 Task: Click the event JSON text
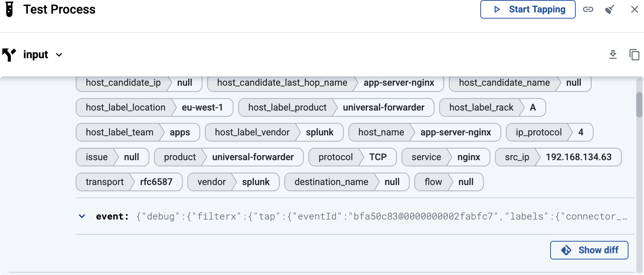(x=382, y=216)
